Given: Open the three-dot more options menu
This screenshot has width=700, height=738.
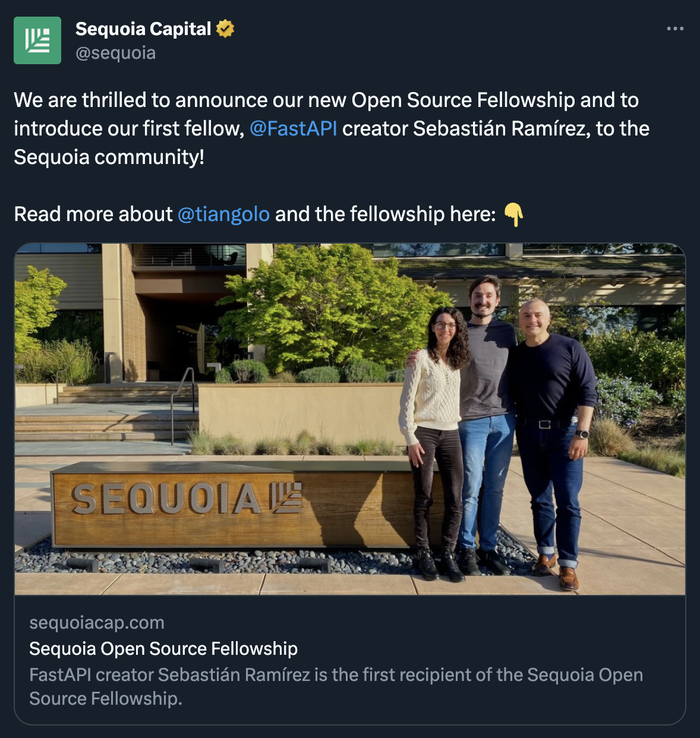Looking at the screenshot, I should coord(675,29).
